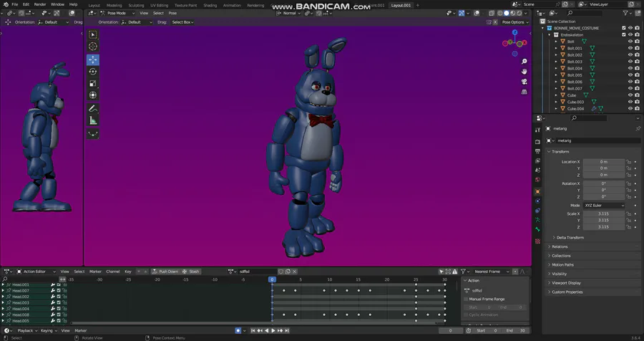Open the Nearest Frame snapping dropdown

(x=491, y=272)
